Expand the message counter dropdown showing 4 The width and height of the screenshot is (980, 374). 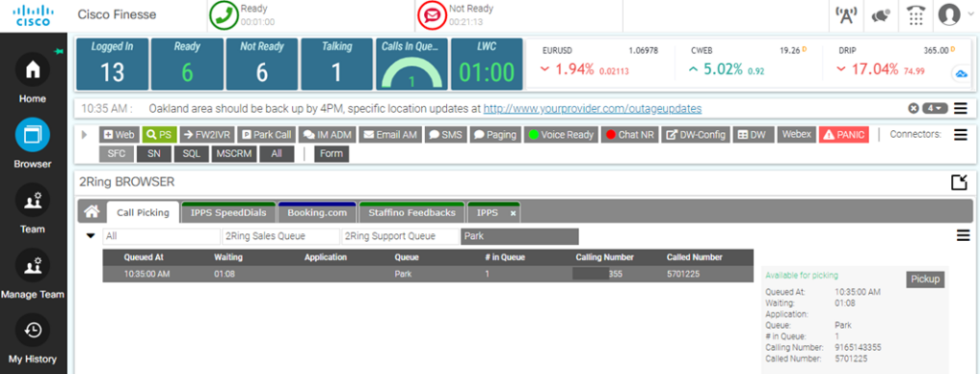934,109
